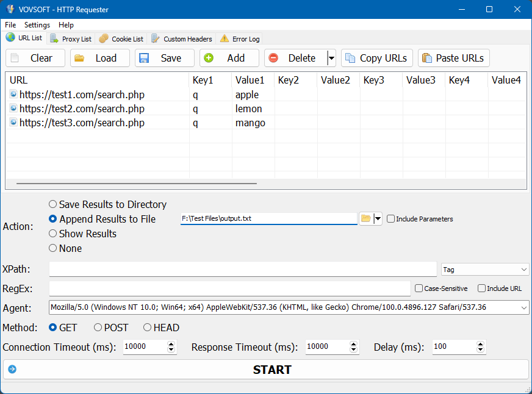The image size is (532, 394).
Task: Select the POST request method
Action: (97, 328)
